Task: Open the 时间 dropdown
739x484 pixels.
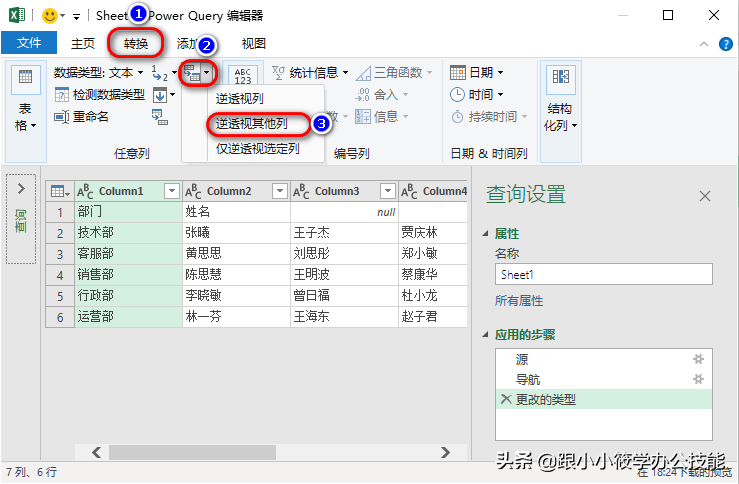Action: tap(476, 95)
